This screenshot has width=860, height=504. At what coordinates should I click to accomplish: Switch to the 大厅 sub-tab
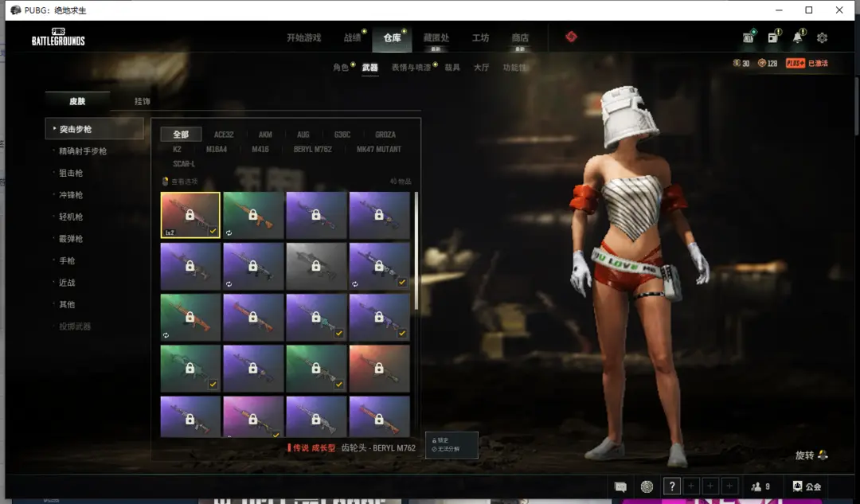(482, 67)
